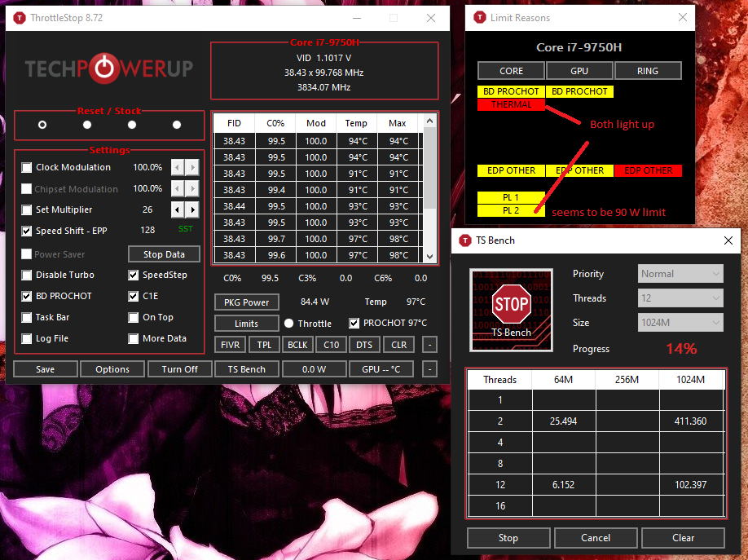Save ThrottleStop settings
This screenshot has height=560, width=748.
click(46, 369)
